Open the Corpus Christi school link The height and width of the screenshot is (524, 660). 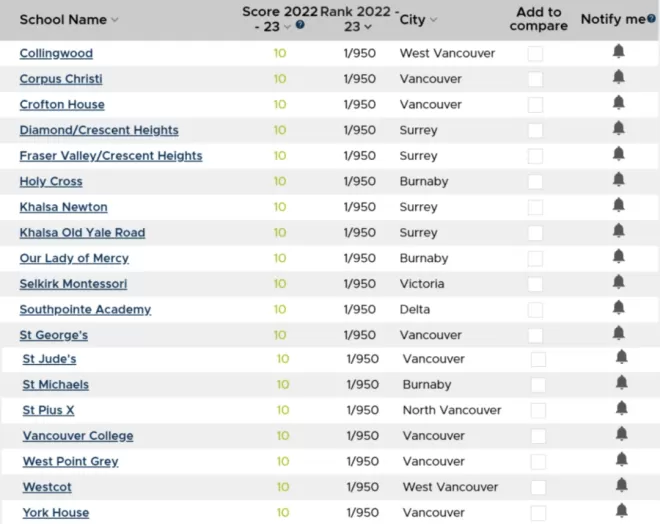(x=61, y=79)
